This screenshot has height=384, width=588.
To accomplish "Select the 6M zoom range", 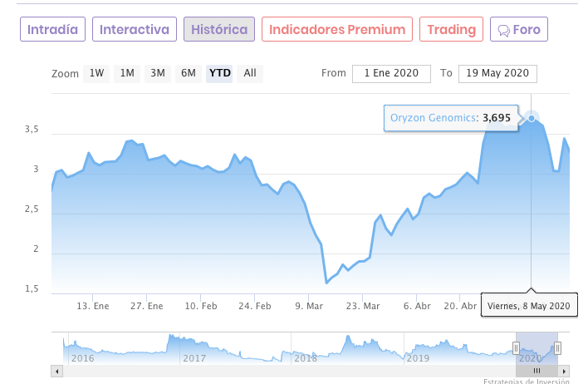I will click(x=189, y=73).
